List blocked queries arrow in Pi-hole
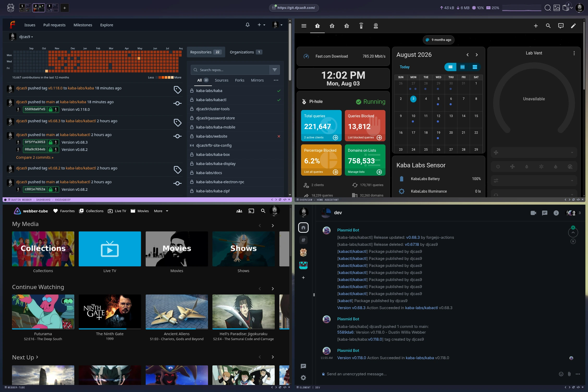The height and width of the screenshot is (392, 588). pyautogui.click(x=379, y=138)
